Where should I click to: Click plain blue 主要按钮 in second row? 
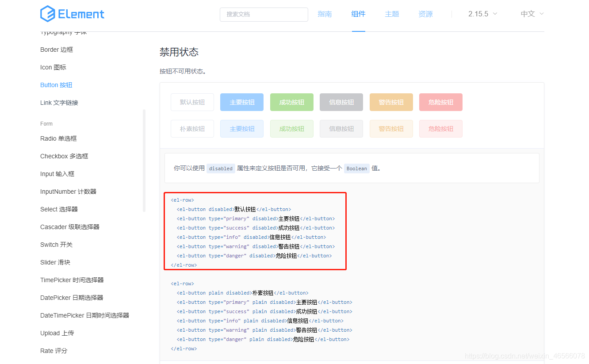pos(242,129)
